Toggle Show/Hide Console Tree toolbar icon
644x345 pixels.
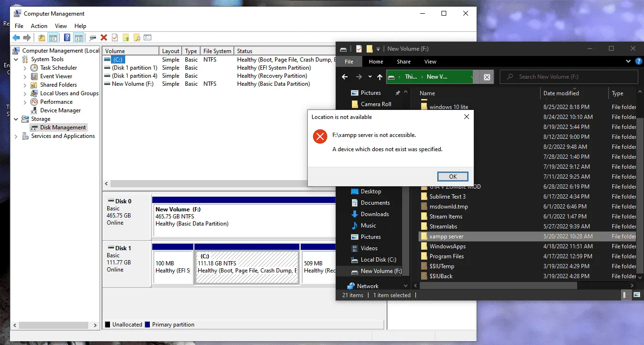[x=53, y=38]
